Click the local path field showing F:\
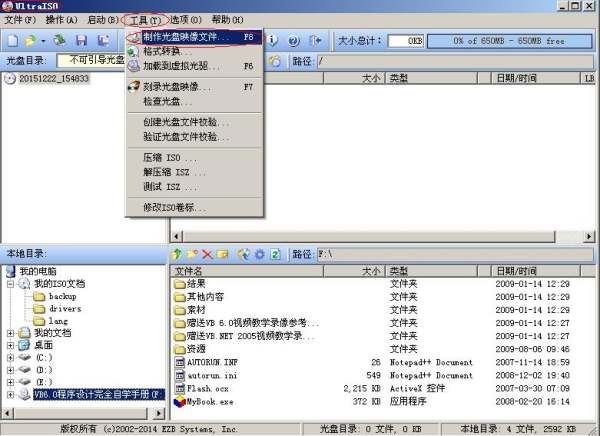Screen dimensions: 600x436 455,254
